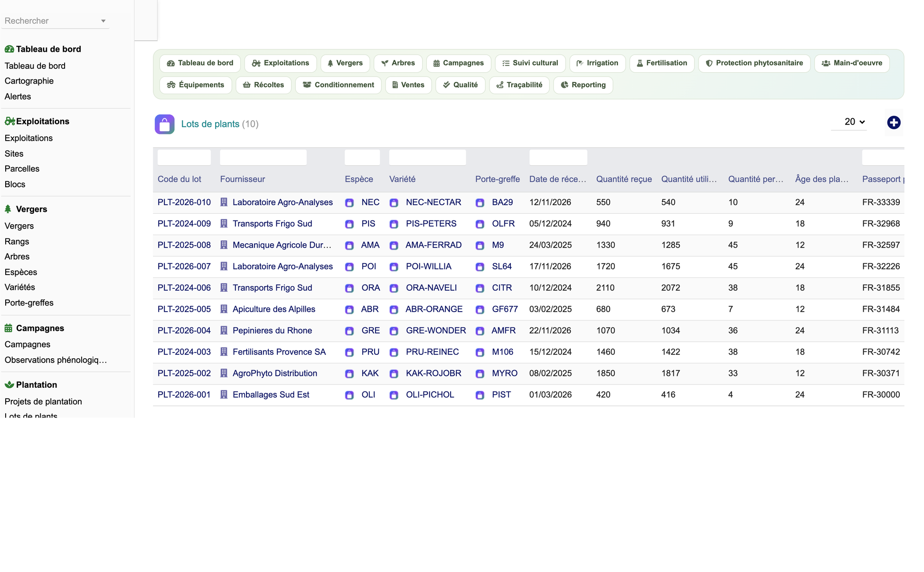Open the Conditionnement tab
The width and height of the screenshot is (924, 572).
tap(338, 85)
